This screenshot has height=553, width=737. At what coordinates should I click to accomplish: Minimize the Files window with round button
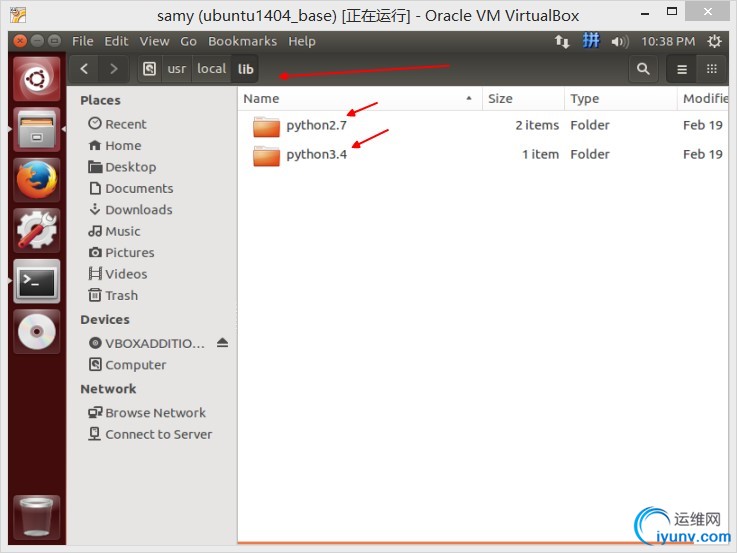pyautogui.click(x=37, y=41)
